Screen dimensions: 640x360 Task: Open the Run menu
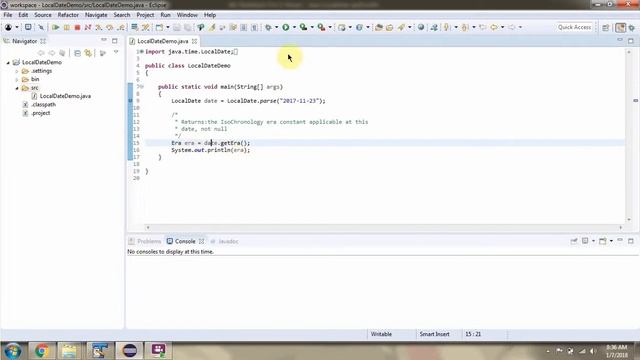click(x=165, y=15)
